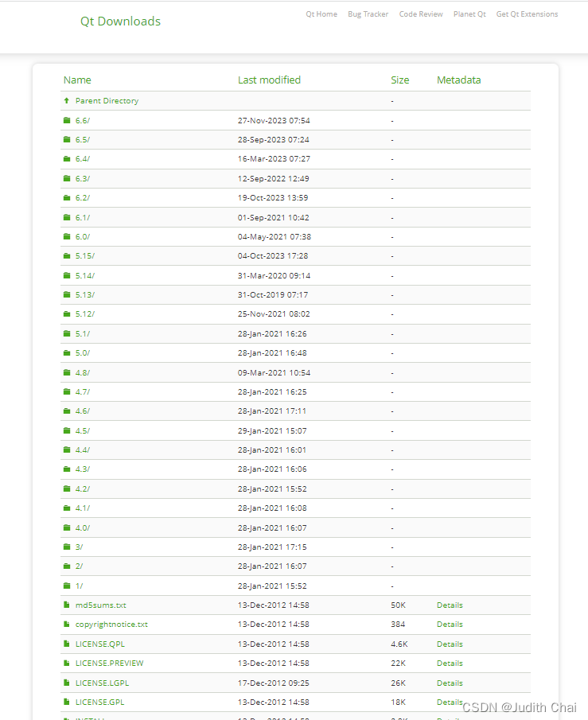Viewport: 588px width, 720px height.
Task: Click the folder icon beside 6.4/
Action: [67, 159]
